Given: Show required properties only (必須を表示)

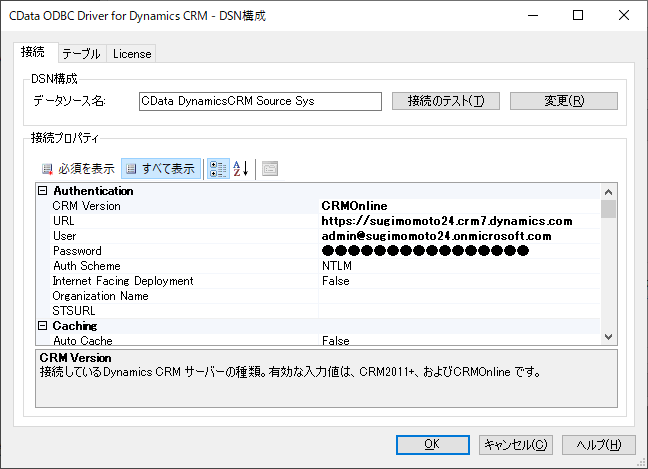Looking at the screenshot, I should tap(78, 169).
